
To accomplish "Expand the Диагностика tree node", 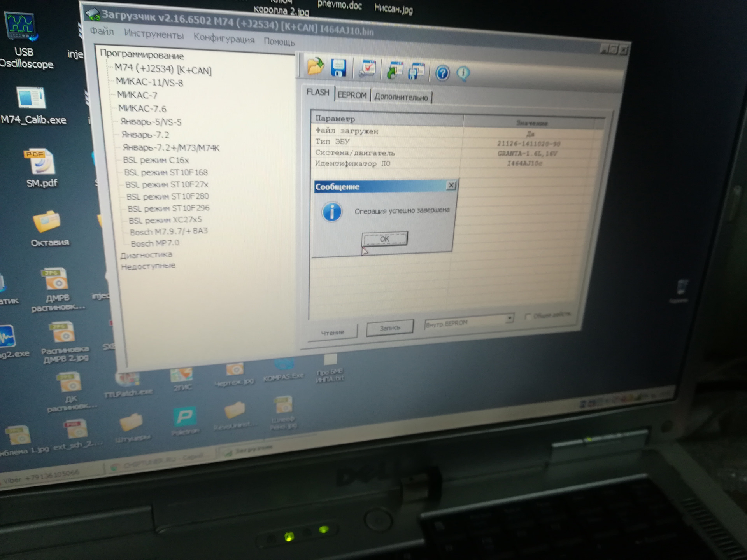I will pos(146,255).
